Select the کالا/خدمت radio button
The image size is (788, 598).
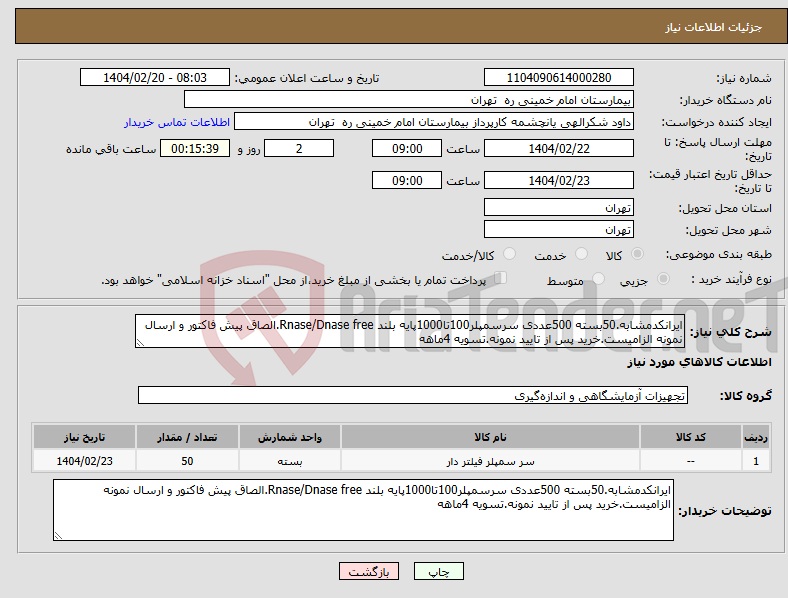(510, 254)
